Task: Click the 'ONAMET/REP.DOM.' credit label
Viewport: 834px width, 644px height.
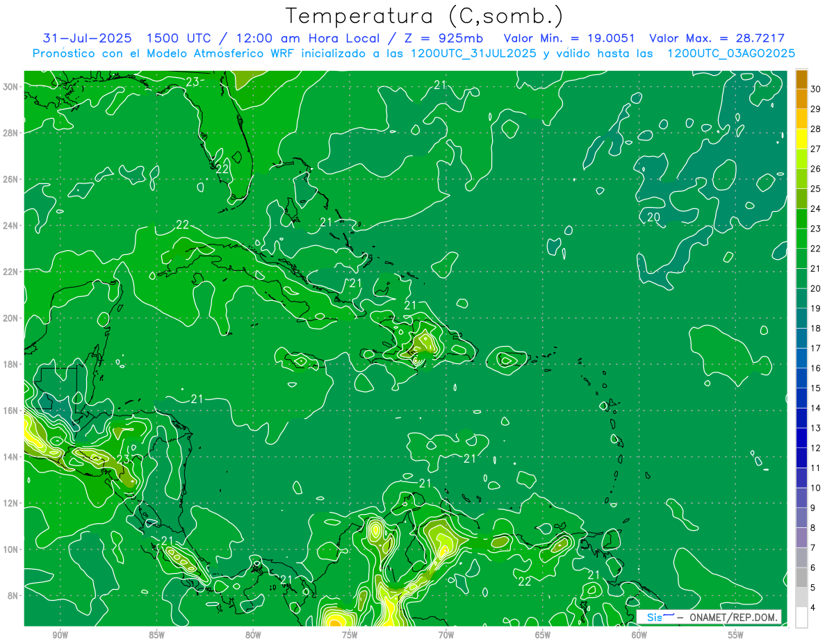Action: pyautogui.click(x=732, y=618)
